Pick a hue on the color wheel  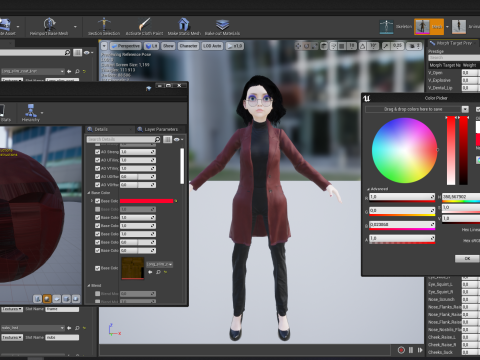[404, 150]
